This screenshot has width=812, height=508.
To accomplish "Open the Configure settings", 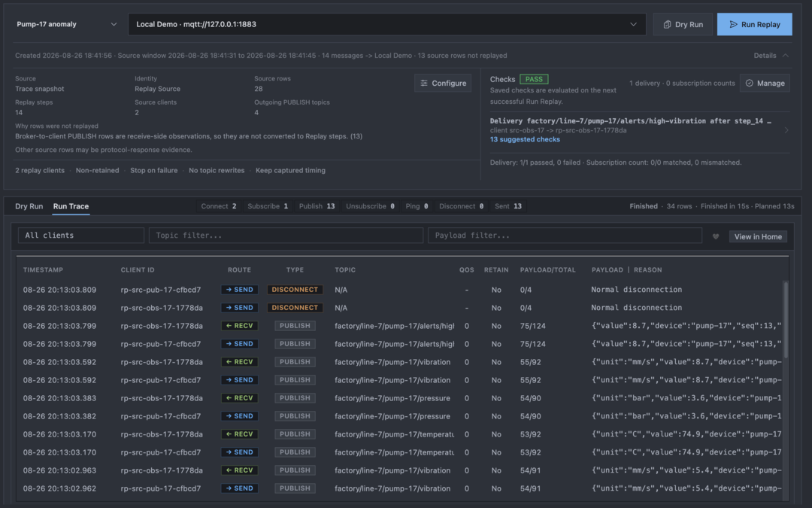I will (x=443, y=83).
